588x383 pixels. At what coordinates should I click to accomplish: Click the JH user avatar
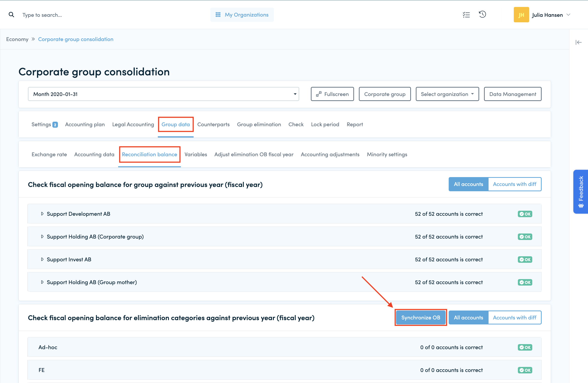[521, 15]
